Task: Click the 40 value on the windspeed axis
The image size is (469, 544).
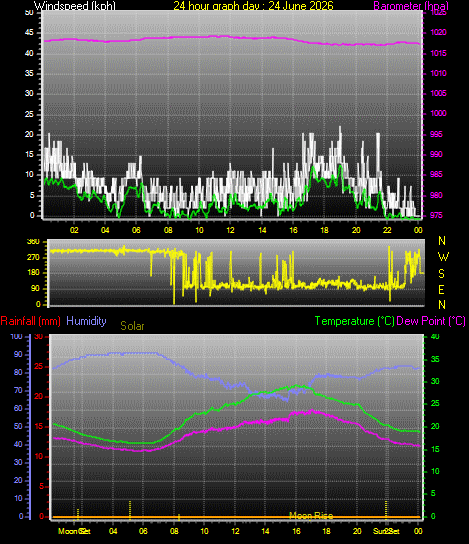Action: tap(29, 53)
